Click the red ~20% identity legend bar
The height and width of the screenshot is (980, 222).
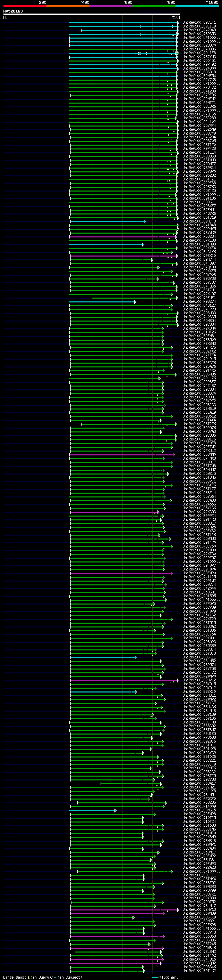[25, 6]
